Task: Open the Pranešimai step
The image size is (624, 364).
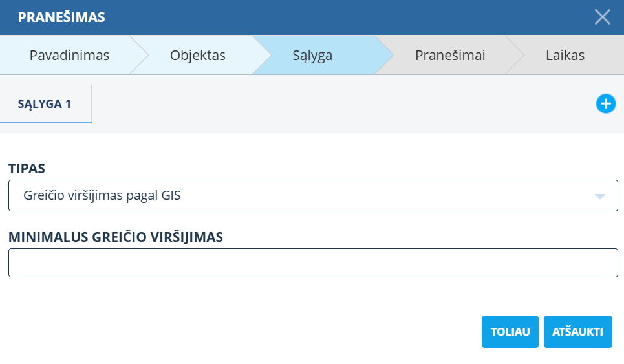Action: [449, 56]
